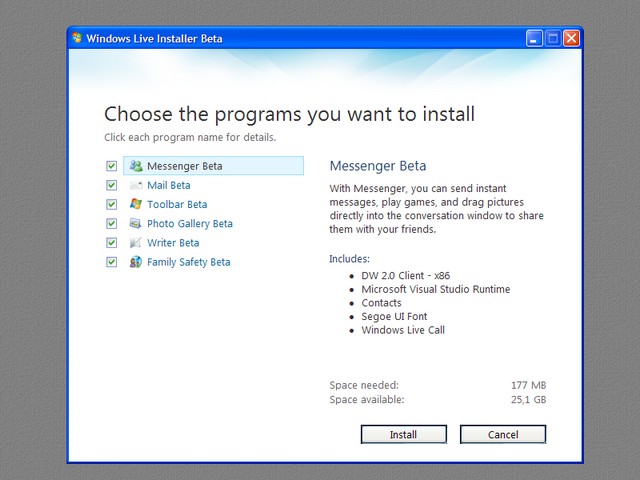Click the Mail Beta envelope icon

tap(136, 185)
